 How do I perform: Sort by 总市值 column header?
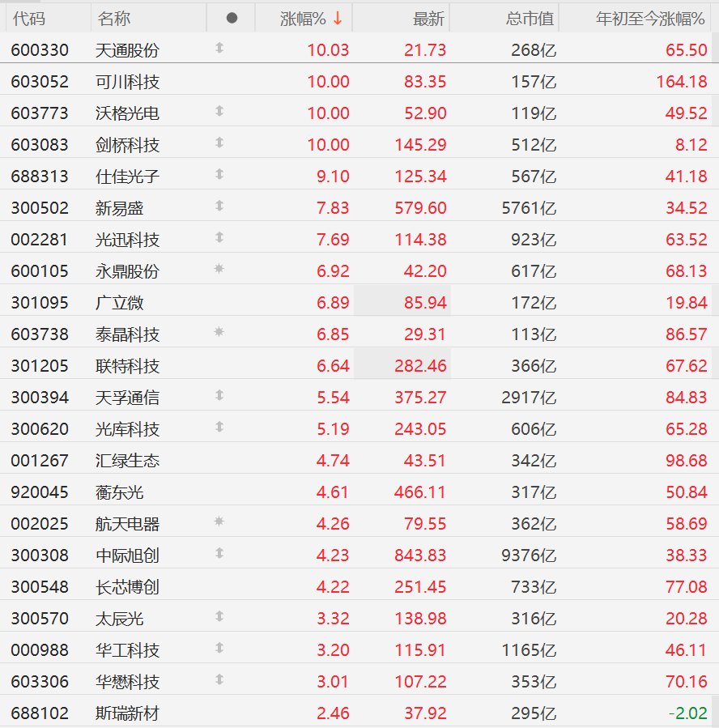[x=530, y=19]
